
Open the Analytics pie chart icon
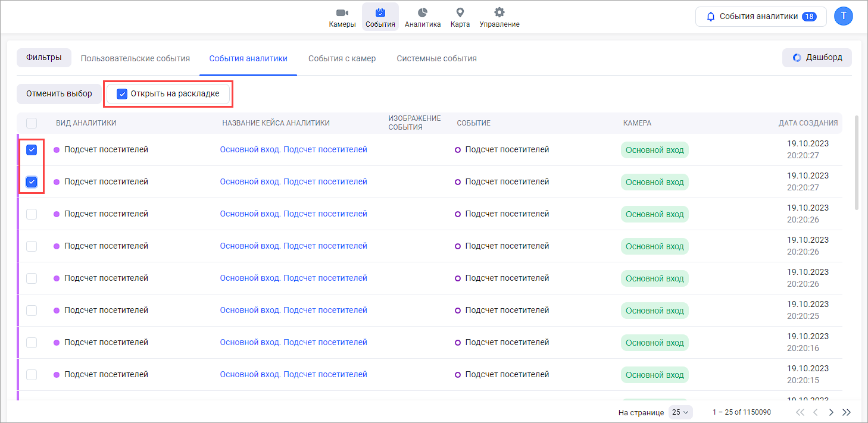(423, 12)
